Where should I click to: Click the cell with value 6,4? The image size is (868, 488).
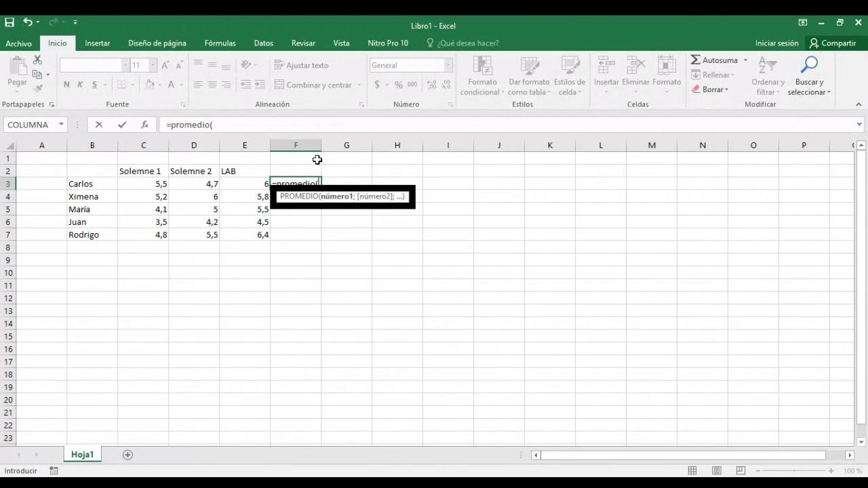(x=245, y=235)
